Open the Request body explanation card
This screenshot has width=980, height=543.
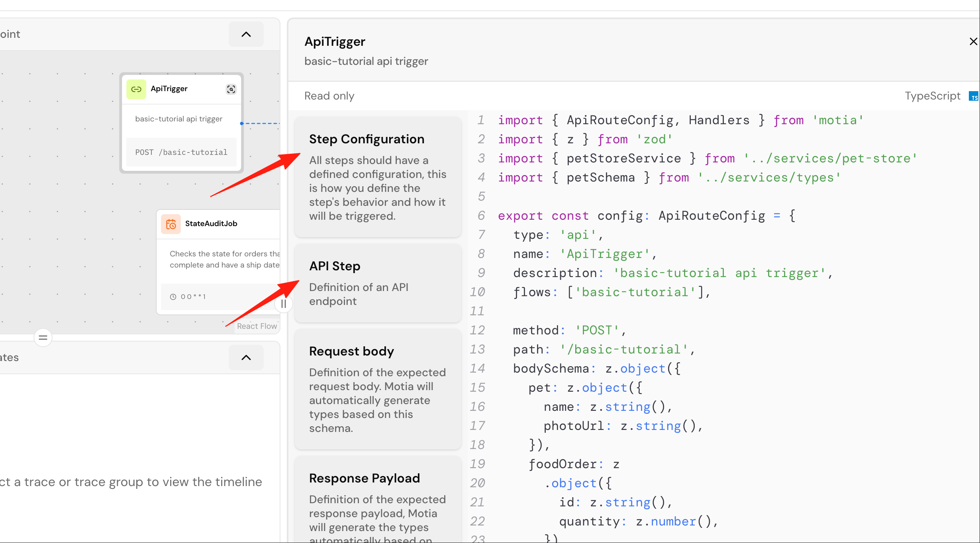pos(378,389)
